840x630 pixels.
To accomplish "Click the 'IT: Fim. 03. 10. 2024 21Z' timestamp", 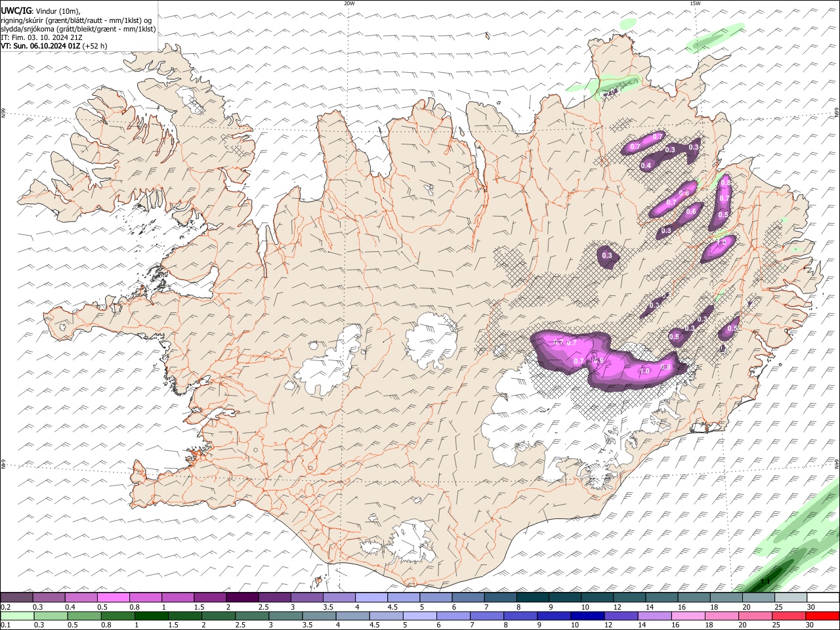I will point(41,37).
